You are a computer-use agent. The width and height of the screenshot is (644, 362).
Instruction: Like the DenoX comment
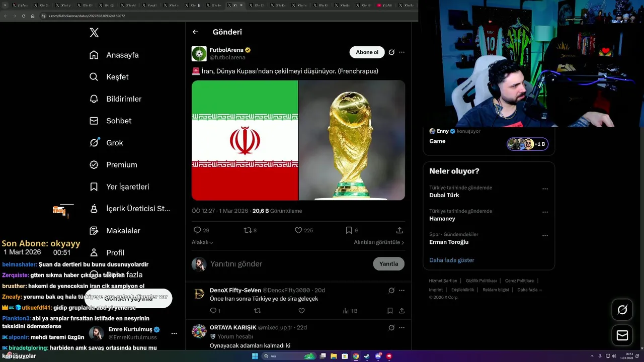(301, 311)
